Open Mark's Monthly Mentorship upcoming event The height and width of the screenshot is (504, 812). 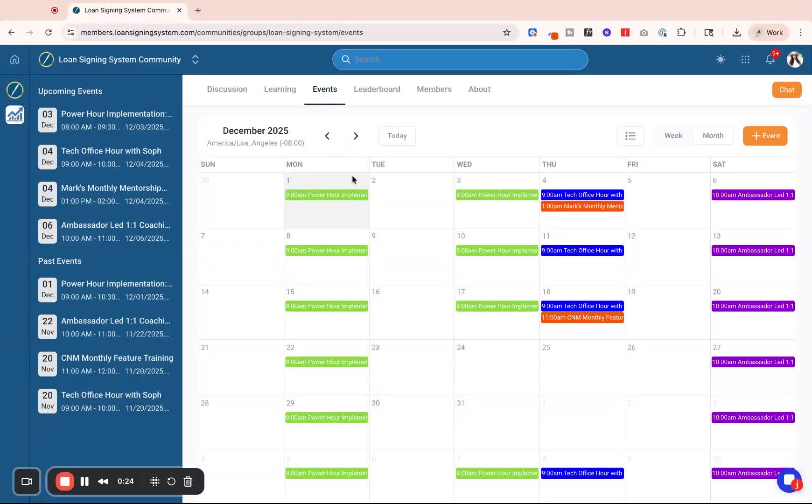[x=106, y=194]
